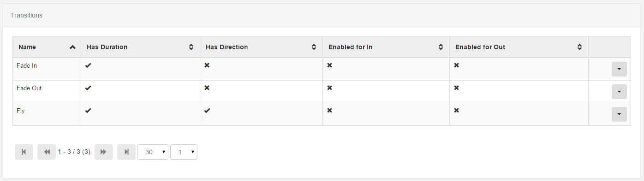Viewport: 644px width, 181px height.
Task: Click the Fade Out row name
Action: (x=29, y=88)
